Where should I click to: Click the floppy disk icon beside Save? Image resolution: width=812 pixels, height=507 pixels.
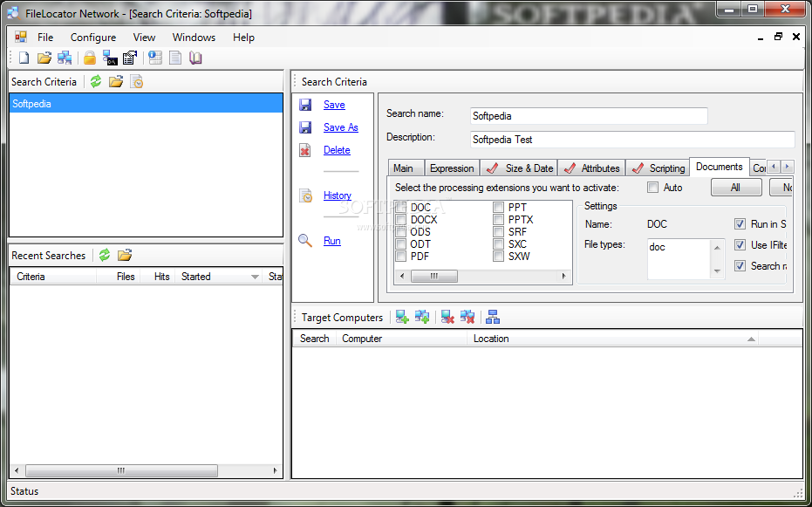[305, 105]
